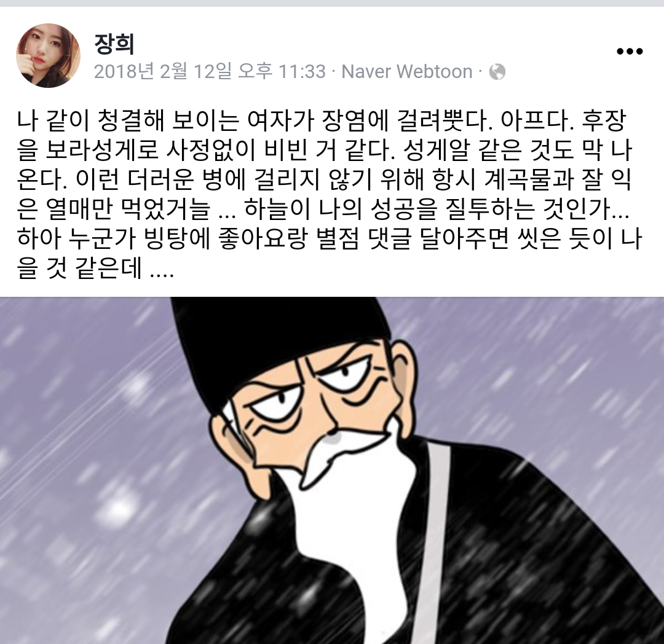Select the last text line 을 것 같은데
Screen dimensions: 664x644
[96, 269]
